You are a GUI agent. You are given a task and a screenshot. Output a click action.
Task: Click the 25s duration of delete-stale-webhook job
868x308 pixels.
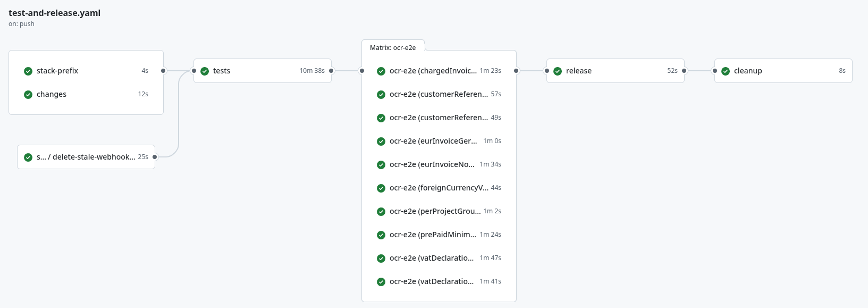point(143,157)
